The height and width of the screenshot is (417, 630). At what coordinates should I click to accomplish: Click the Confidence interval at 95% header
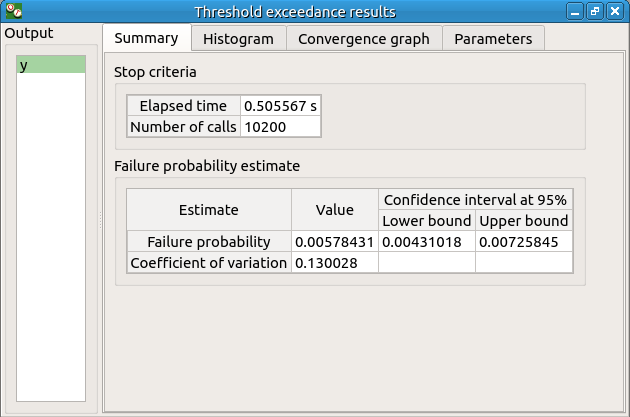click(x=475, y=199)
